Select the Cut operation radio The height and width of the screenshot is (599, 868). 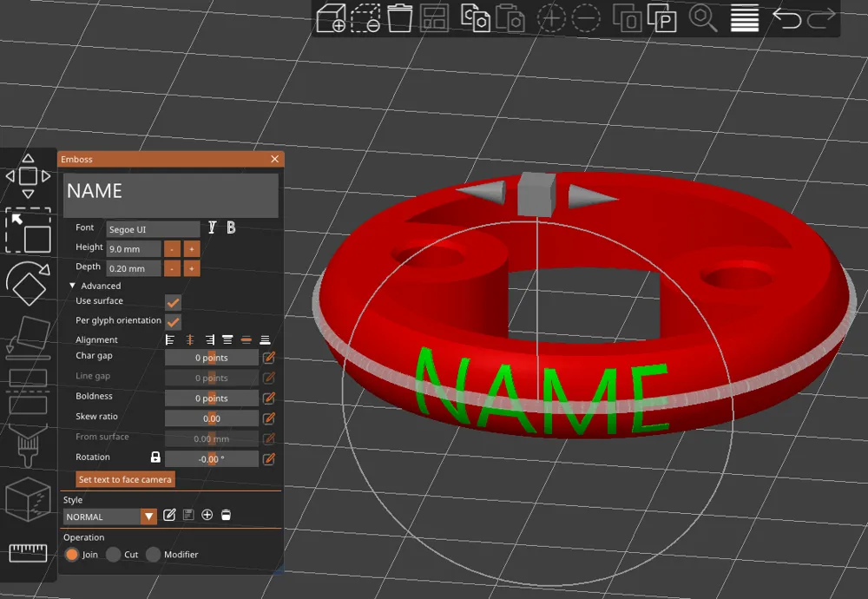point(114,555)
